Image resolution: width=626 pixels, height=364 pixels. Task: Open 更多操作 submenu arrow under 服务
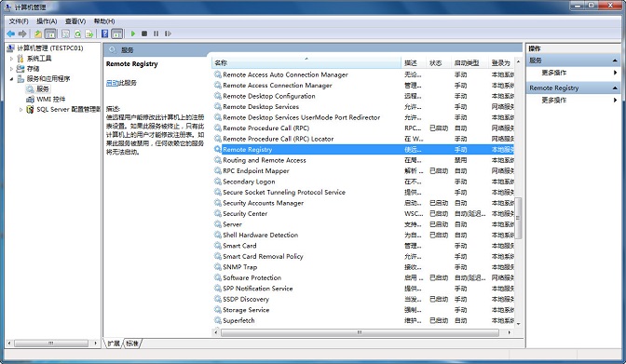point(615,73)
